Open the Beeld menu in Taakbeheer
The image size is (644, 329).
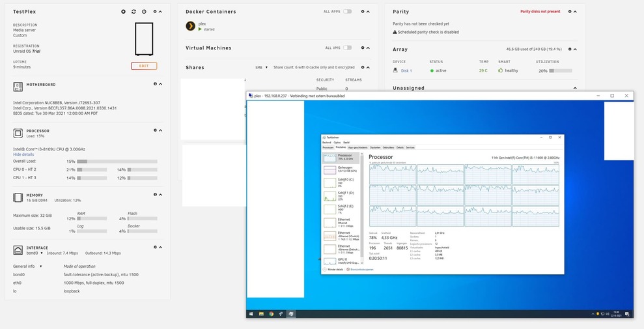(346, 143)
